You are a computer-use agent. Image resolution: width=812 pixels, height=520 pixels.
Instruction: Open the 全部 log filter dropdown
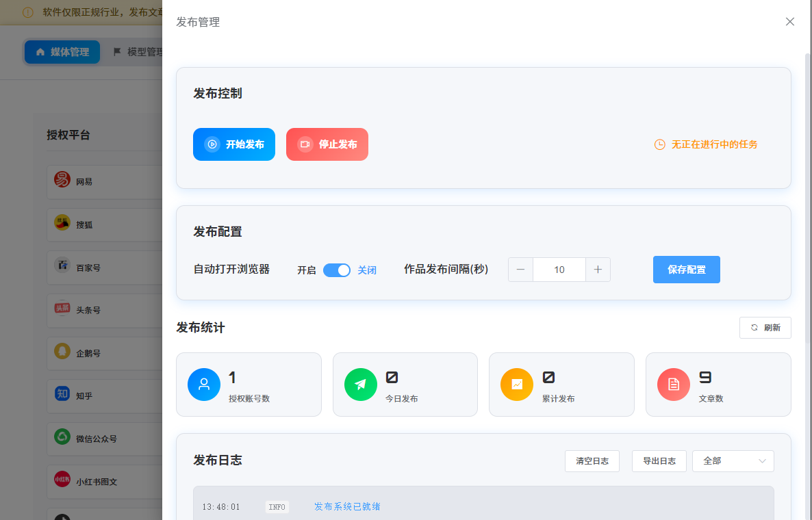[x=733, y=461]
